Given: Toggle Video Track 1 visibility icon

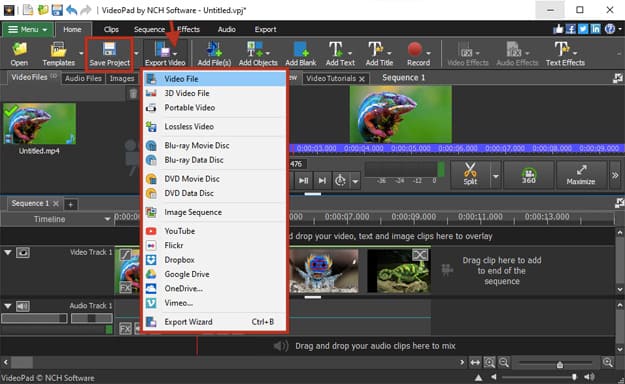Looking at the screenshot, I should click(x=23, y=252).
